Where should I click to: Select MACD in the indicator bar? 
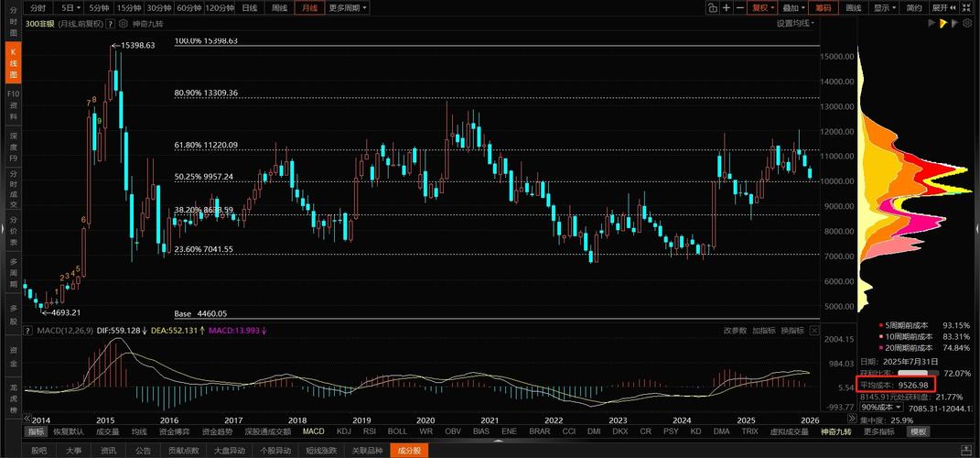[314, 431]
